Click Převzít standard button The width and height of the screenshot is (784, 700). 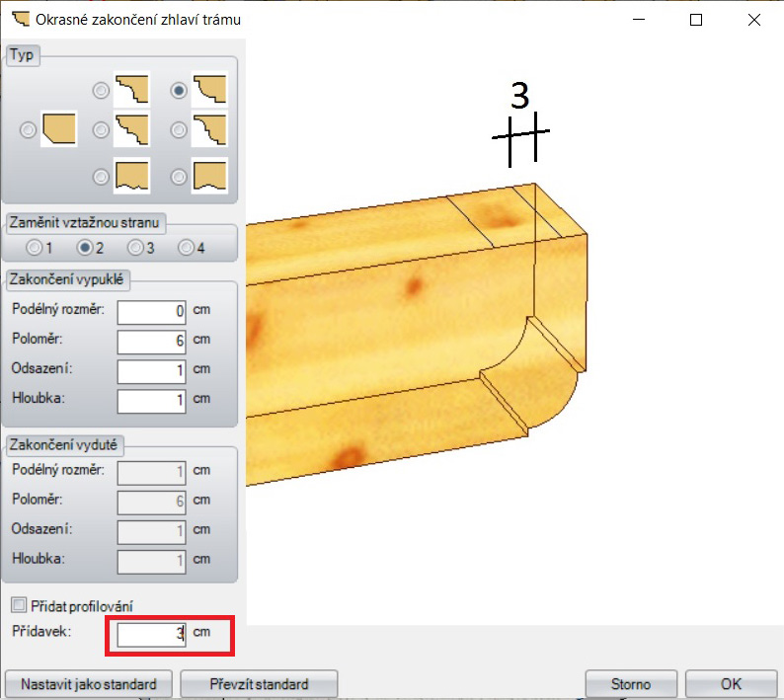[259, 683]
